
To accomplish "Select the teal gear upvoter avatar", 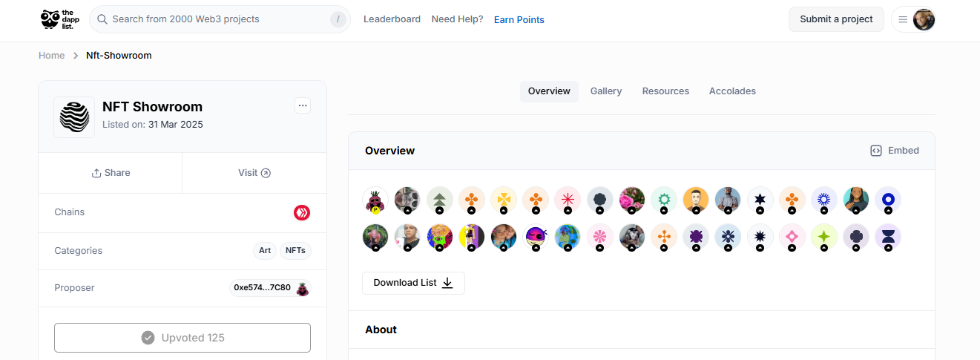I will [x=664, y=200].
